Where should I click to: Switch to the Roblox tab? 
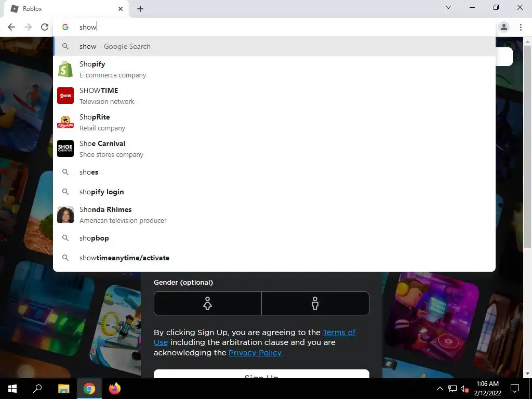[66, 9]
